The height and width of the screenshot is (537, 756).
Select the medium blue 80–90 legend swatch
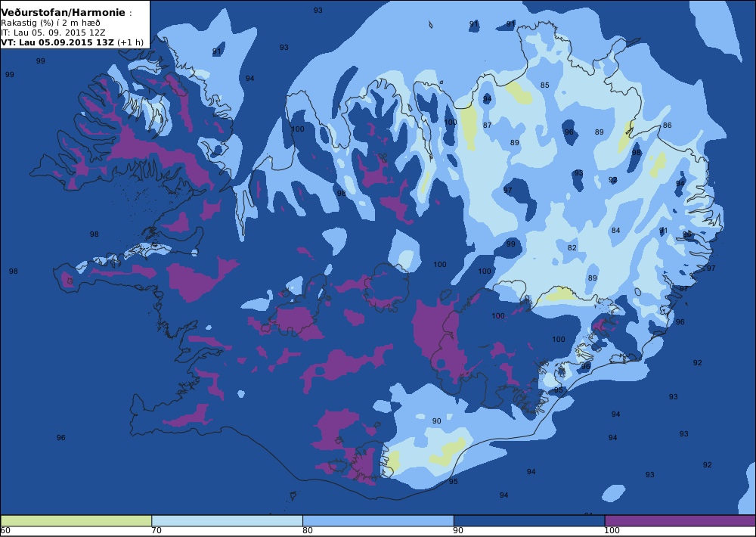(378, 520)
